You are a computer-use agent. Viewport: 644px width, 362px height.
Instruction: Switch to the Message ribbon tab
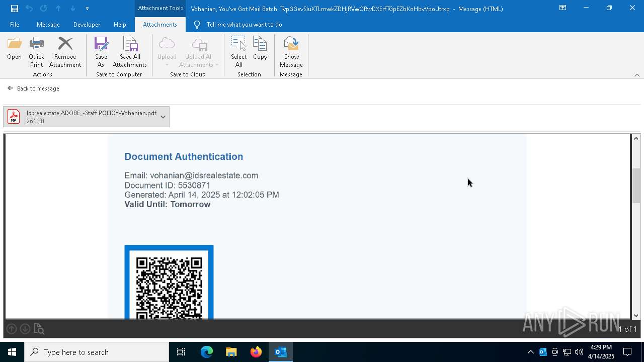pyautogui.click(x=48, y=24)
